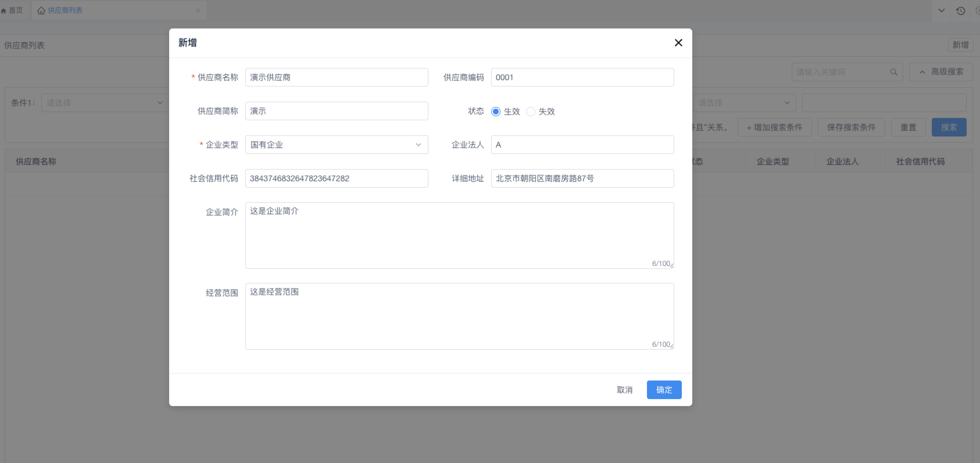This screenshot has height=463, width=980.
Task: Click the 详细地址 input field
Action: pyautogui.click(x=582, y=178)
